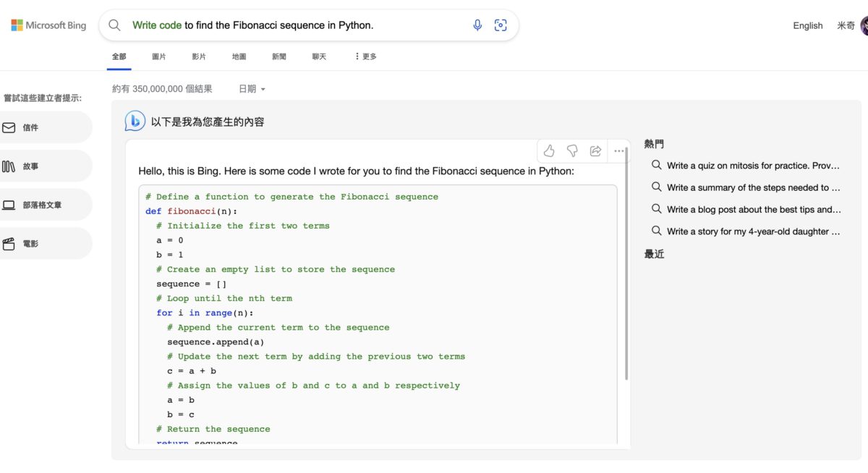This screenshot has width=868, height=473.
Task: Open visual search with the camera icon
Action: click(501, 25)
